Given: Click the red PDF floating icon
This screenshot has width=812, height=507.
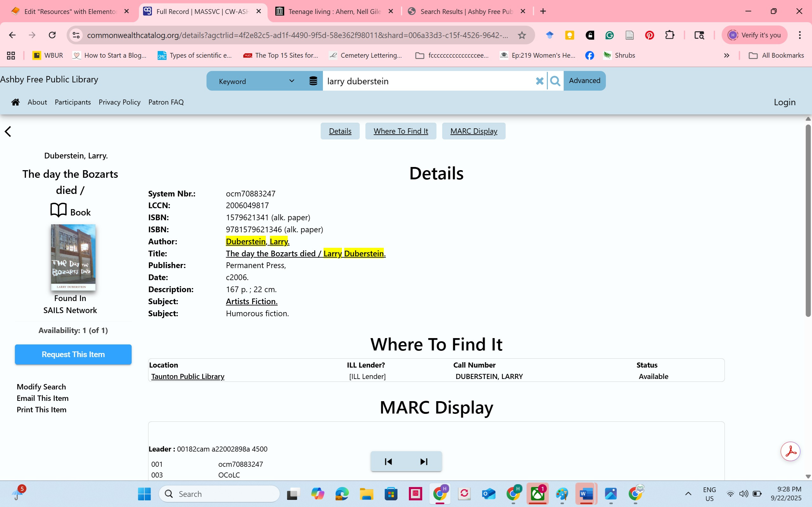Looking at the screenshot, I should (x=790, y=451).
